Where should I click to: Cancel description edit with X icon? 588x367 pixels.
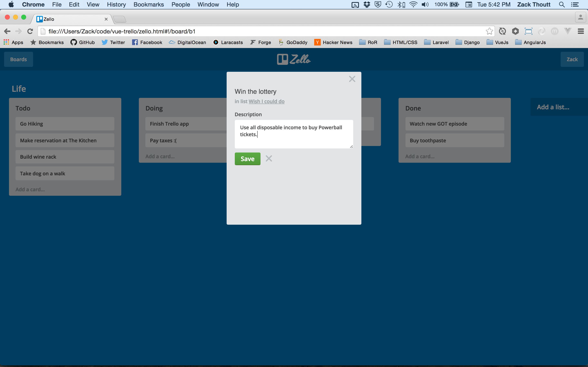pos(269,158)
